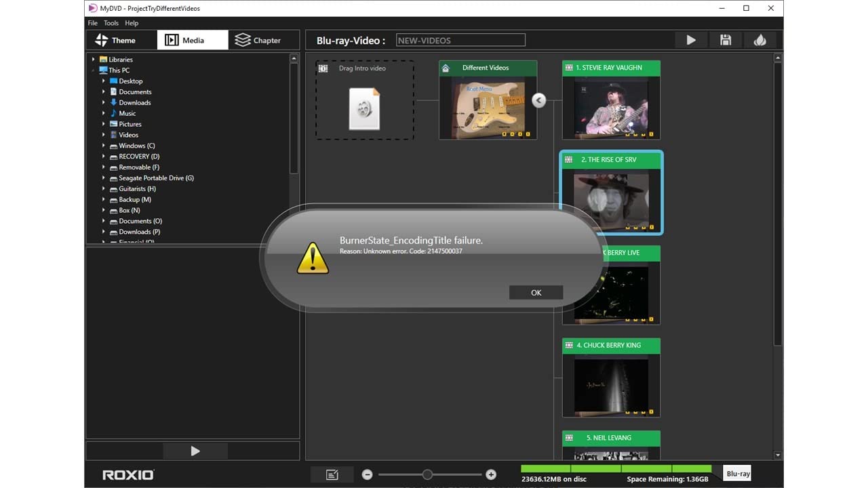This screenshot has height=488, width=868.
Task: Click the filmstrip icon on STEVIE RAY VAUGHN title
Action: (x=568, y=68)
